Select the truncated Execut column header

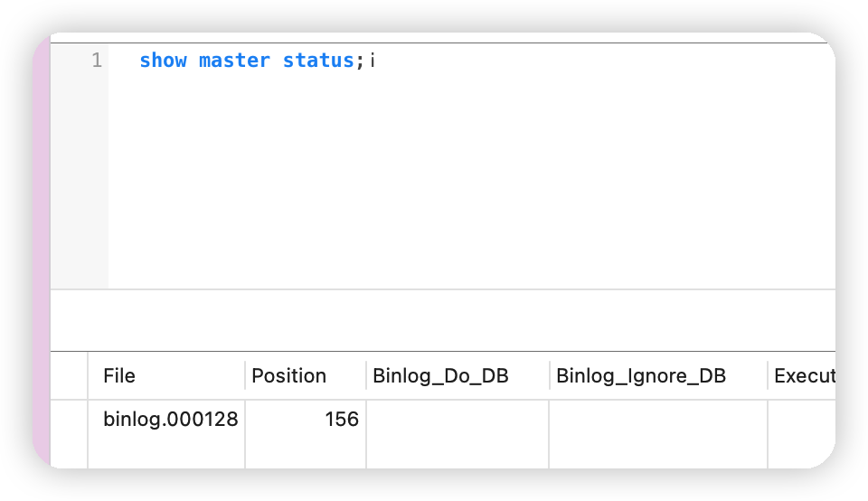pos(802,376)
